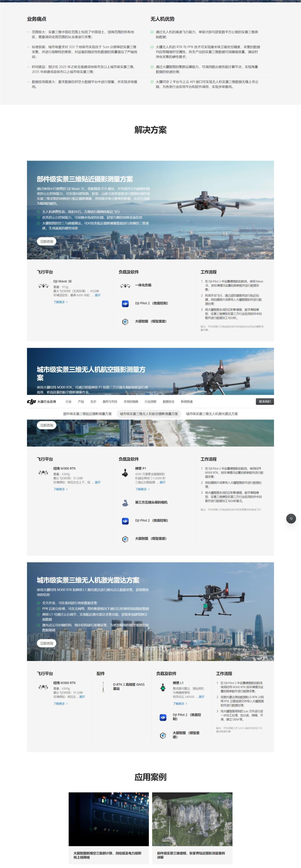The height and width of the screenshot is (868, 301).
Task: Click the floating customer service headset icon
Action: (x=291, y=518)
